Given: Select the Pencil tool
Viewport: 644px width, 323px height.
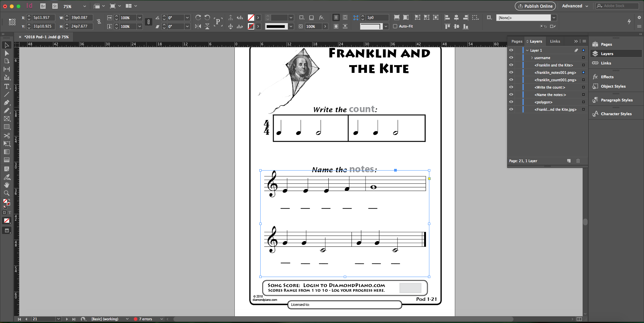Looking at the screenshot, I should tap(7, 111).
